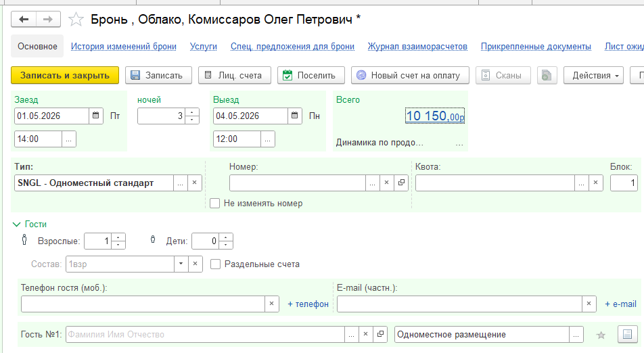Open Прикрепленные документы tab
The width and height of the screenshot is (644, 353).
[536, 47]
